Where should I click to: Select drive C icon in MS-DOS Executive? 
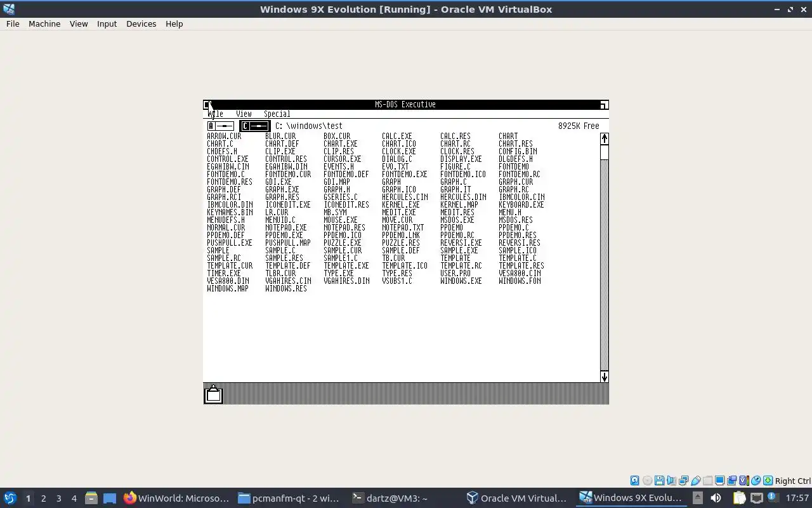[x=254, y=126]
